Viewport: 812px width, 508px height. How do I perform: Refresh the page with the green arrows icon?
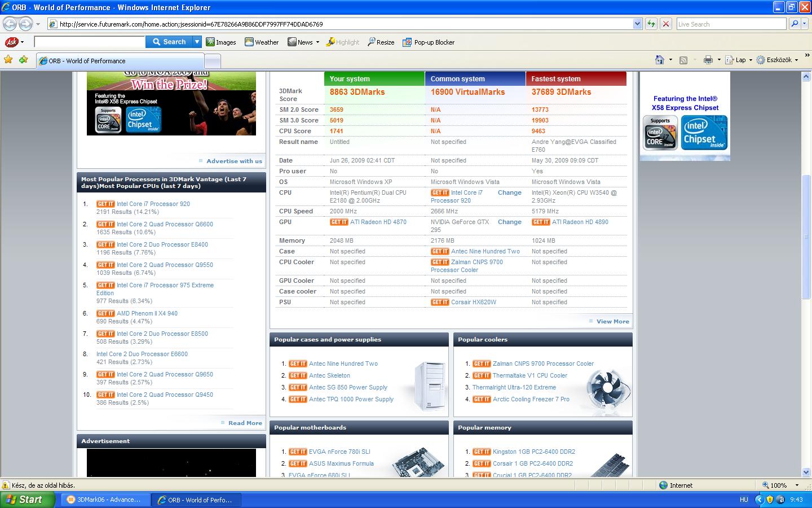[x=651, y=24]
